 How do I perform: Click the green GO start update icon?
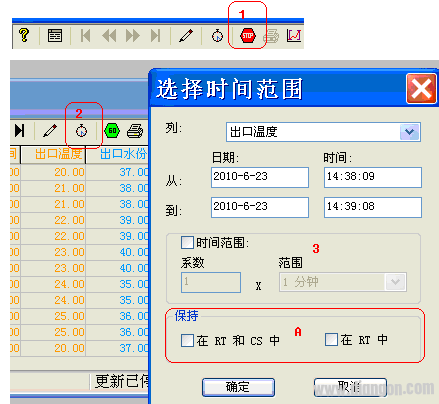[112, 131]
